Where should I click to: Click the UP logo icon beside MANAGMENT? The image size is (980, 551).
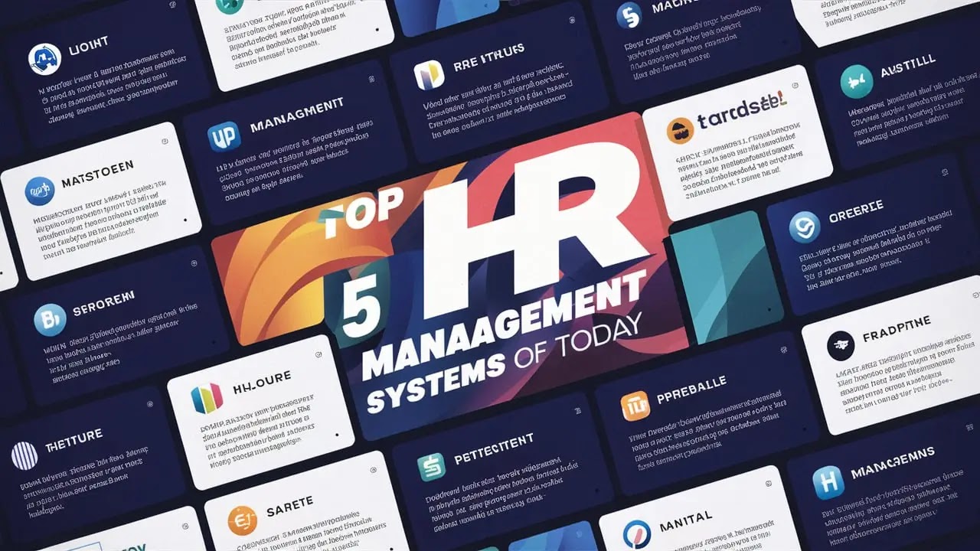pyautogui.click(x=224, y=135)
